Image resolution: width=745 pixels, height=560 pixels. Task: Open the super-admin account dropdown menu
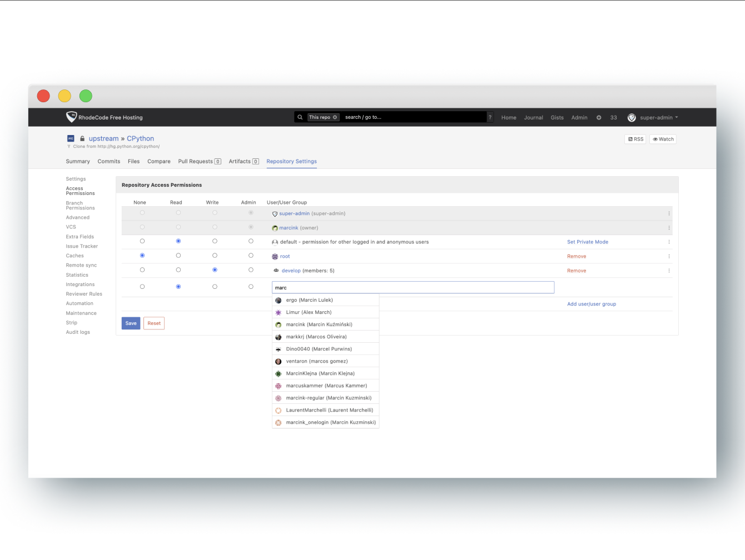pos(656,117)
